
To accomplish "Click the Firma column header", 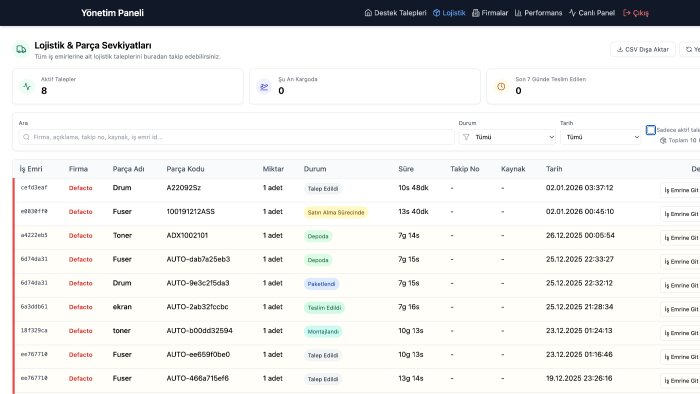I will 78,169.
